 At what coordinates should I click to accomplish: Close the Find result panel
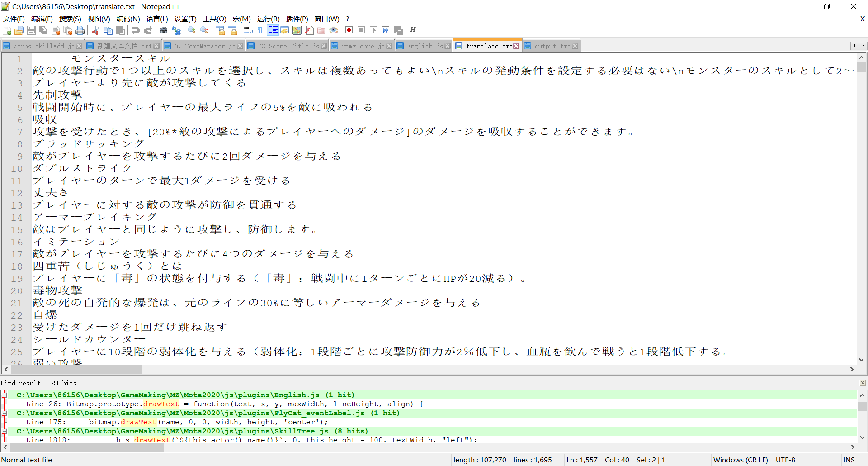(863, 383)
